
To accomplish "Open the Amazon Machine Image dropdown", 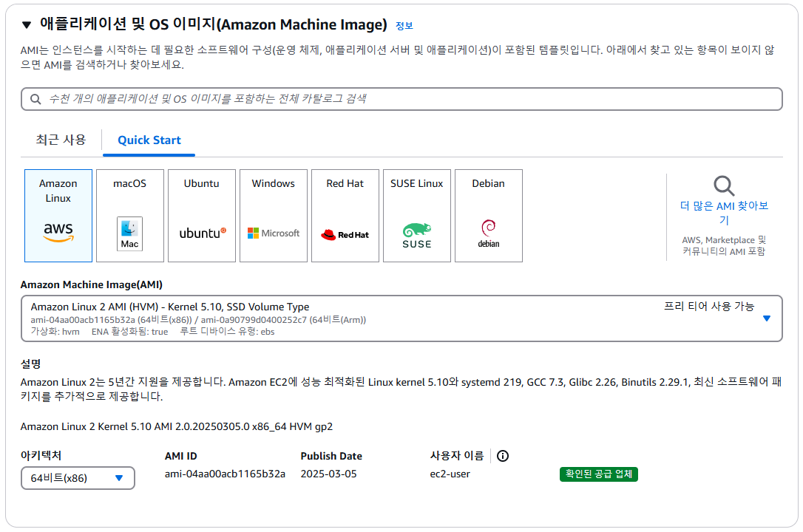I will click(x=402, y=318).
